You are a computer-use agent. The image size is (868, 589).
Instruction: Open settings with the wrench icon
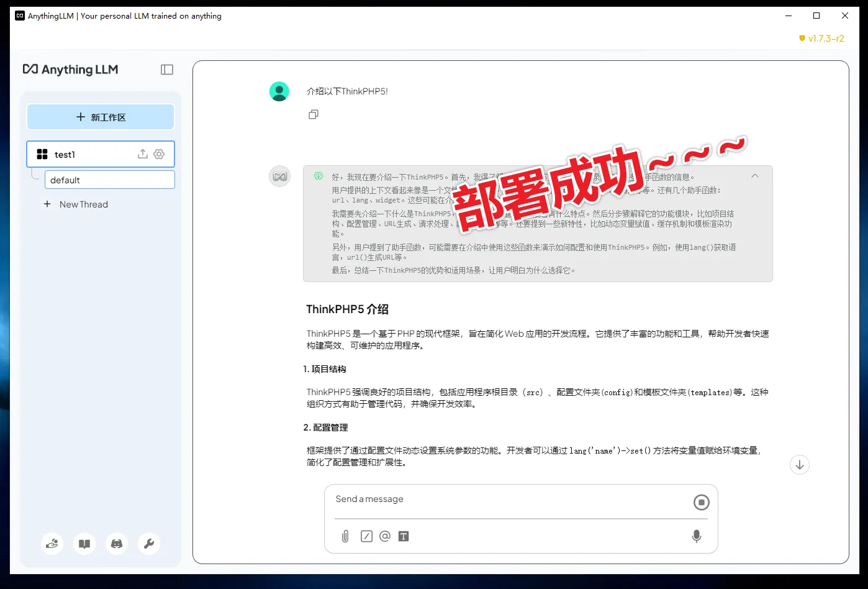coord(149,544)
